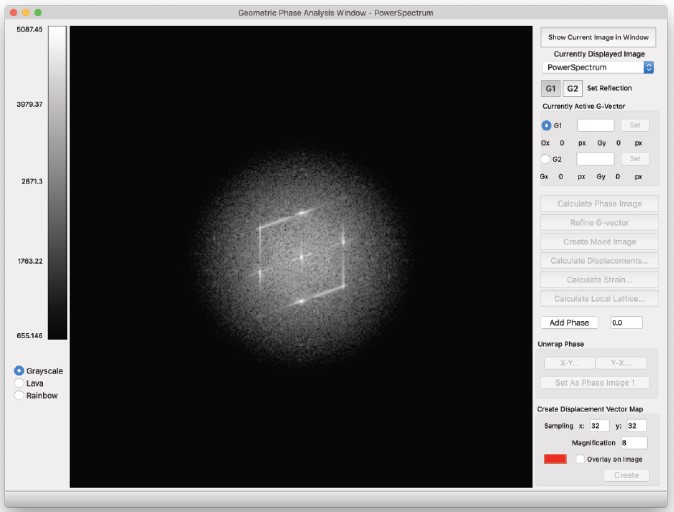Click Show Current Image in Window
Screen dimensions: 674x512
pyautogui.click(x=598, y=37)
